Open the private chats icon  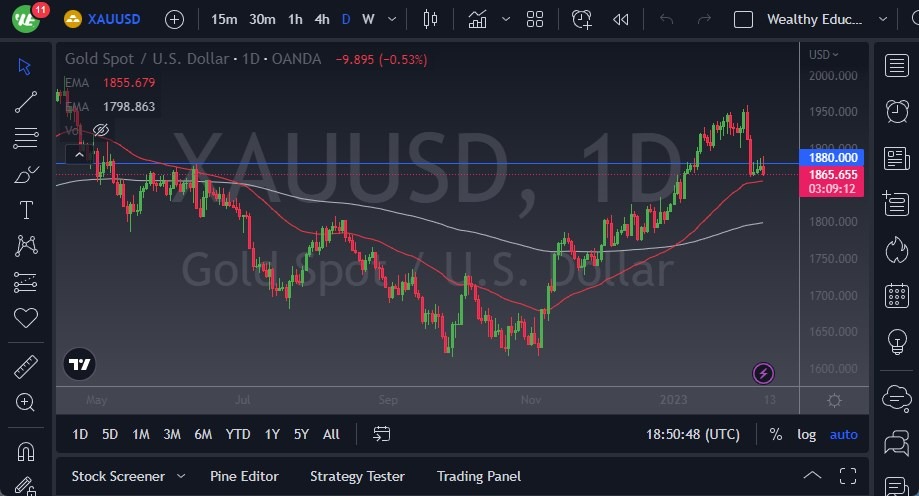(897, 443)
